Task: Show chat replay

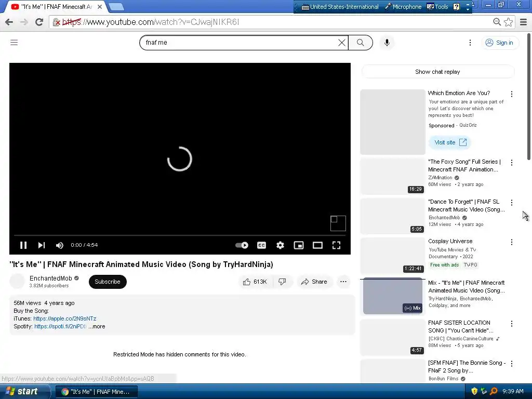Action: pos(437,72)
